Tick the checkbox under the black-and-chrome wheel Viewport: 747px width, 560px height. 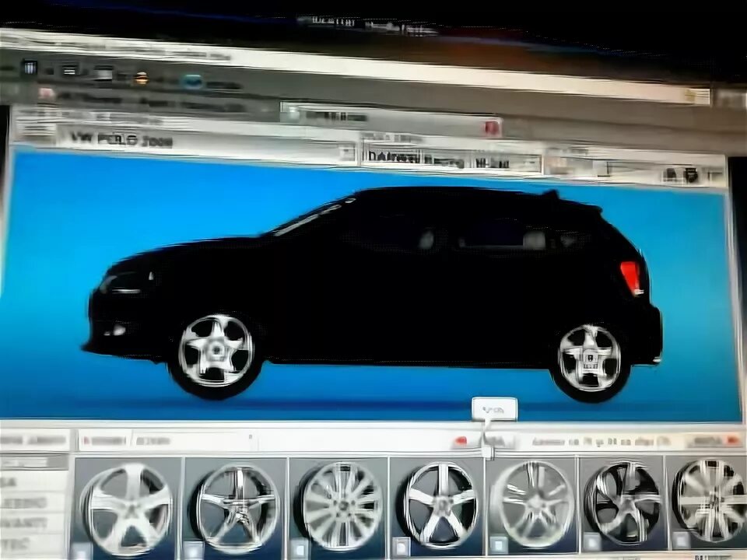tap(592, 542)
